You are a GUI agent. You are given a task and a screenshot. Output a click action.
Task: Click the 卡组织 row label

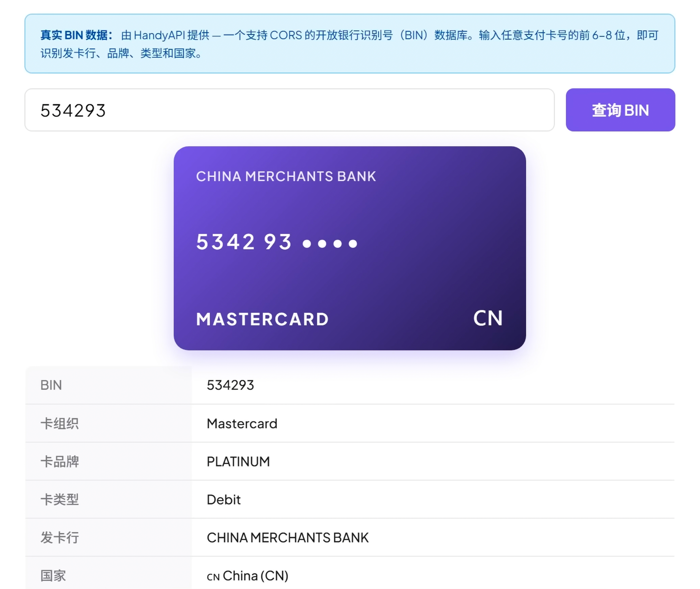pos(59,423)
